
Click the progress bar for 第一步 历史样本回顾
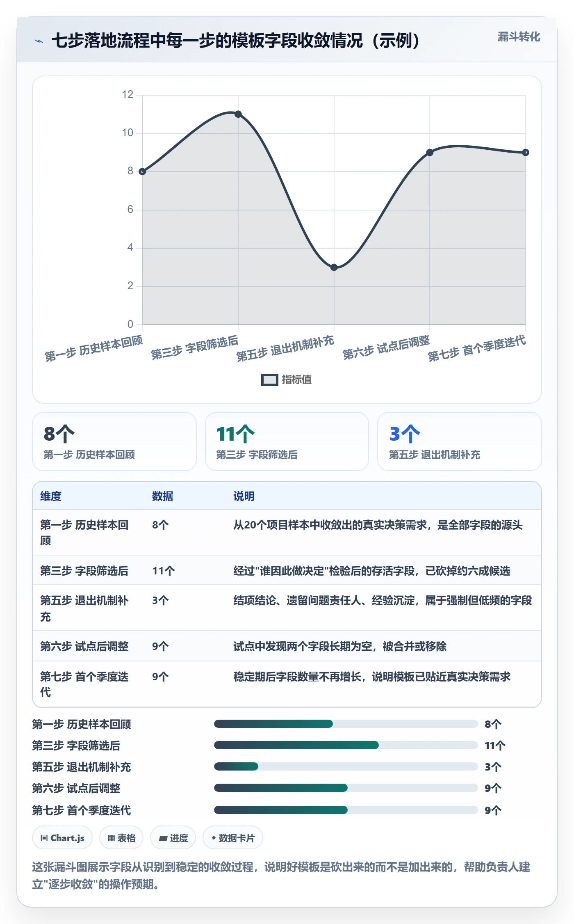coord(346,724)
